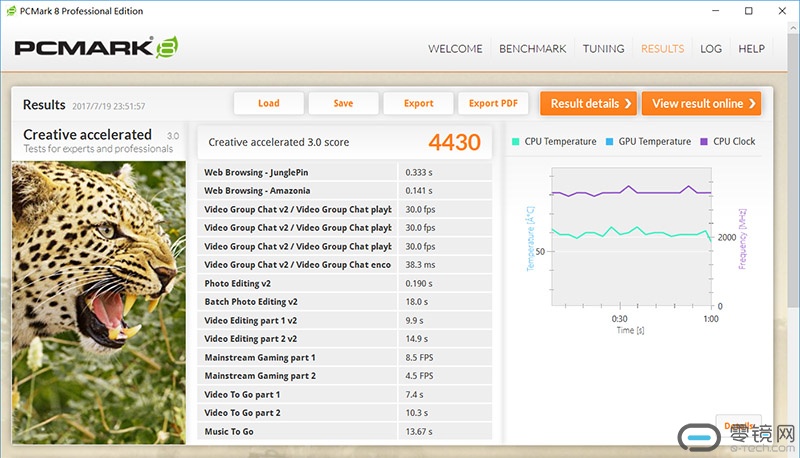
Task: Click the 13.67 s Music To Go value
Action: pos(419,431)
